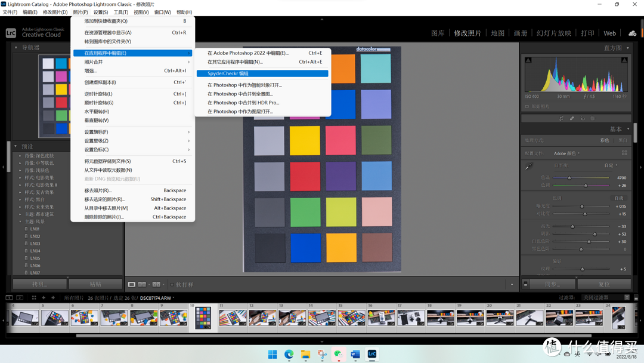Open the Snipping Tool taskbar icon
Viewport: 644px width, 363px height.
pos(323,355)
